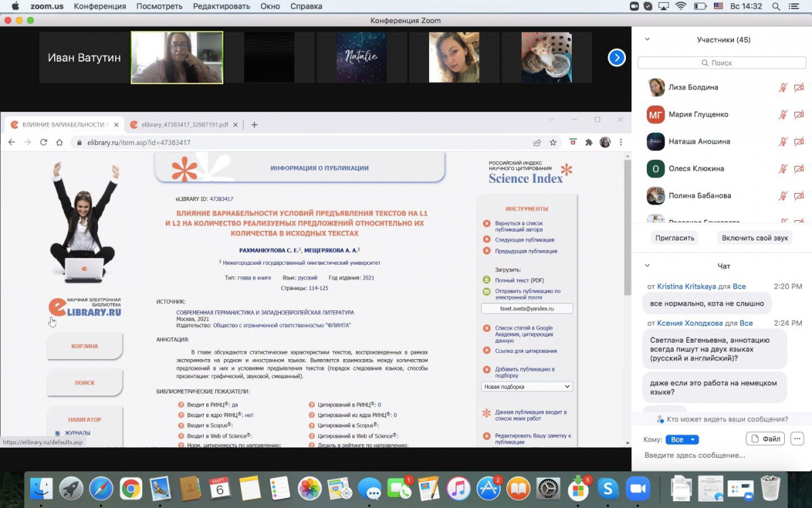This screenshot has height=508, width=812.
Task: Click the microphone icon for Полина Бабанова
Action: (x=783, y=196)
